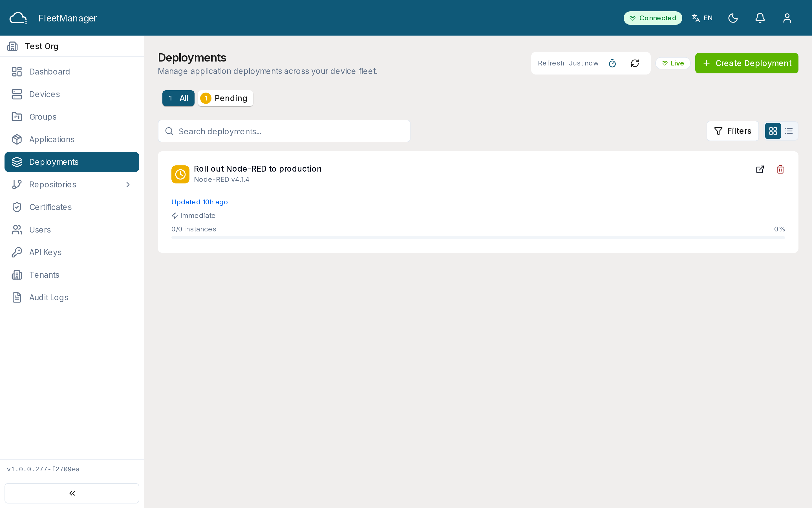Click the Immediate strategy label

coord(193,216)
